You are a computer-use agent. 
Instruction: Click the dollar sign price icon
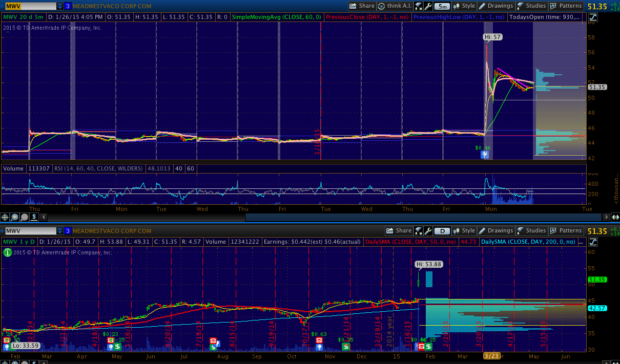(34, 217)
